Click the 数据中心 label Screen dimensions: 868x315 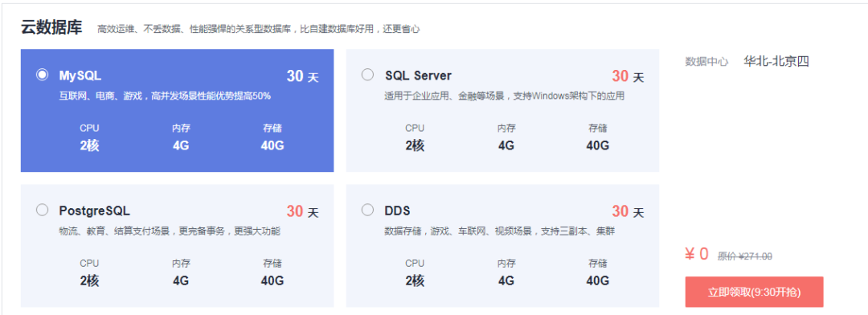[707, 61]
